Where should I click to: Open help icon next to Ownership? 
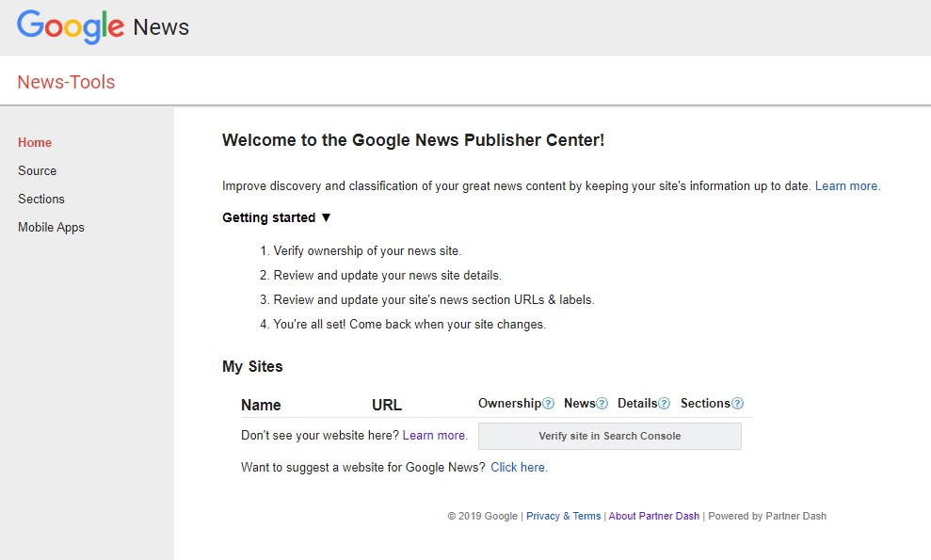click(549, 404)
